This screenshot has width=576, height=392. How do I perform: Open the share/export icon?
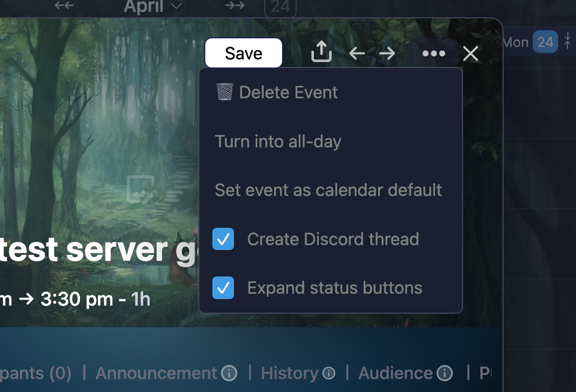(x=322, y=51)
